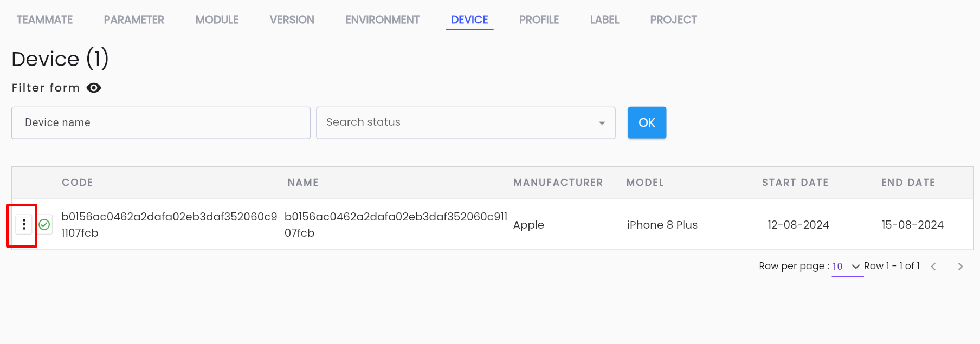Go to the next page arrow
Viewport: 980px width, 344px height.
(960, 267)
